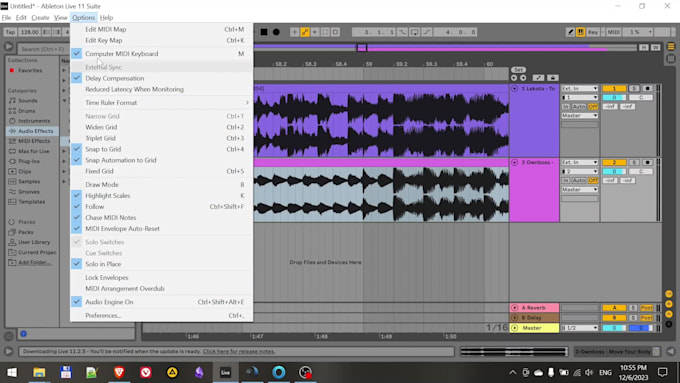The width and height of the screenshot is (680, 383).
Task: Select Samples category in browser
Action: pyautogui.click(x=29, y=182)
